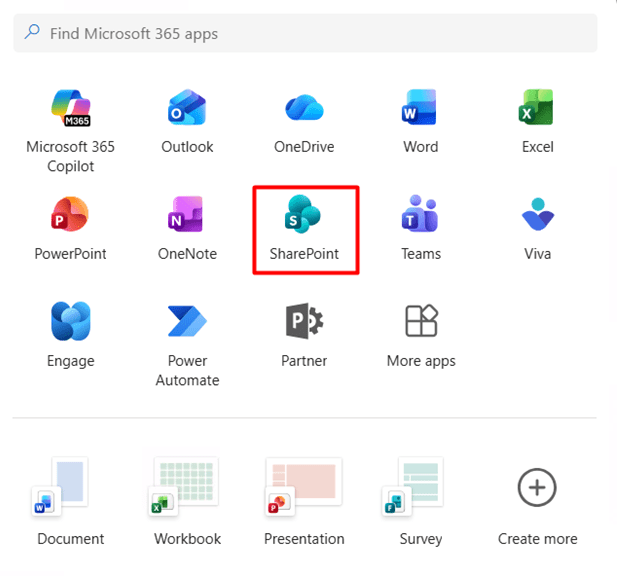Screen dimensions: 617x576
Task: Open the OneNote app
Action: coord(187,216)
